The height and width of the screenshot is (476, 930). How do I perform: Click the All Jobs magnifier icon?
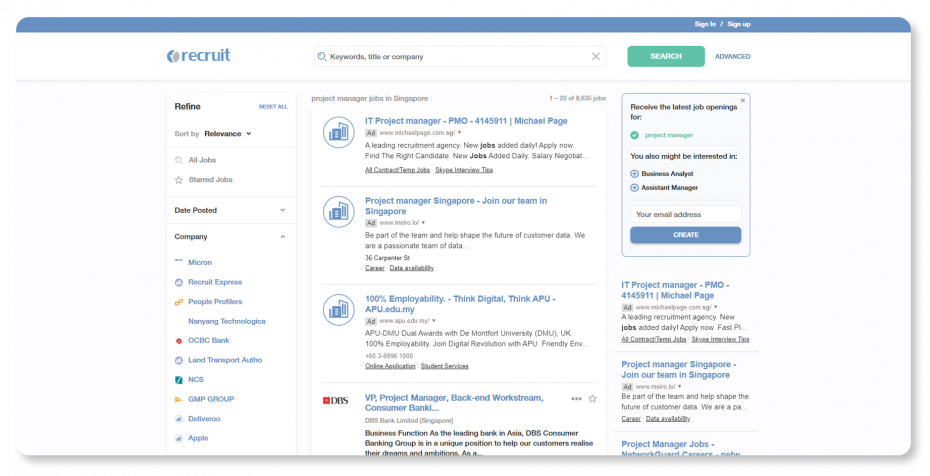click(179, 160)
